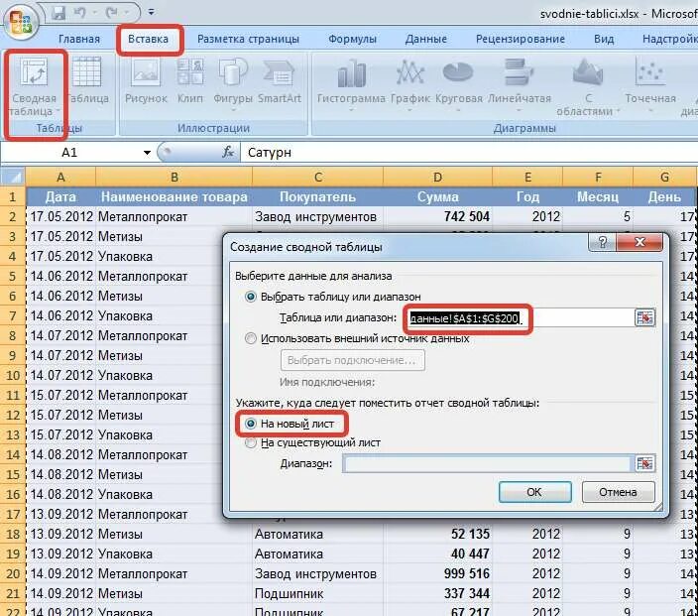
Task: Open the Главная tab
Action: pyautogui.click(x=78, y=40)
